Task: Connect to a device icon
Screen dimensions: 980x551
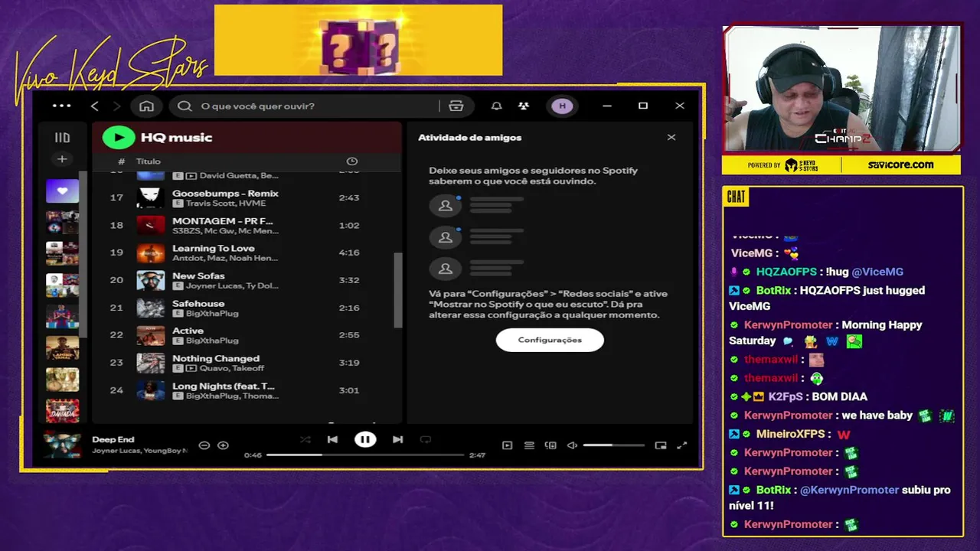Action: (x=550, y=445)
